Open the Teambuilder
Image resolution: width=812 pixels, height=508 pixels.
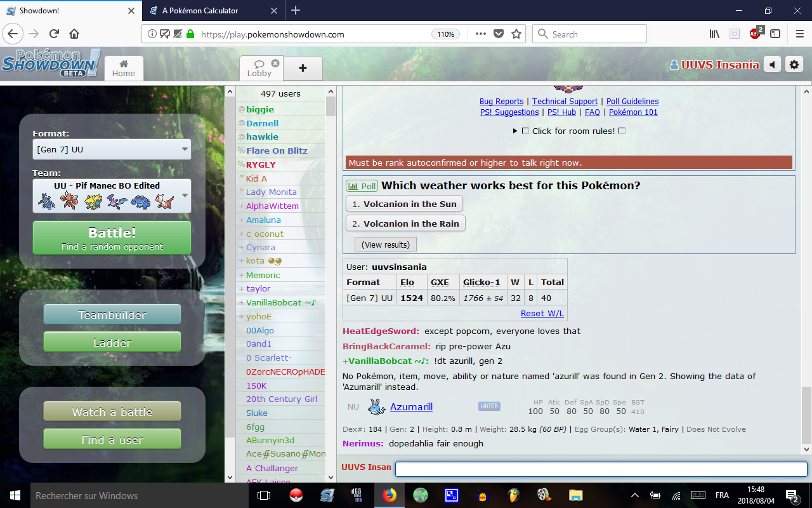pos(112,314)
